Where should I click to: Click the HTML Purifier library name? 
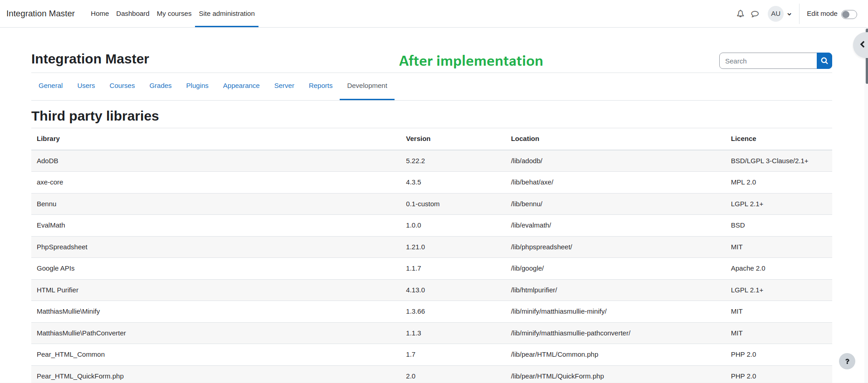click(58, 290)
